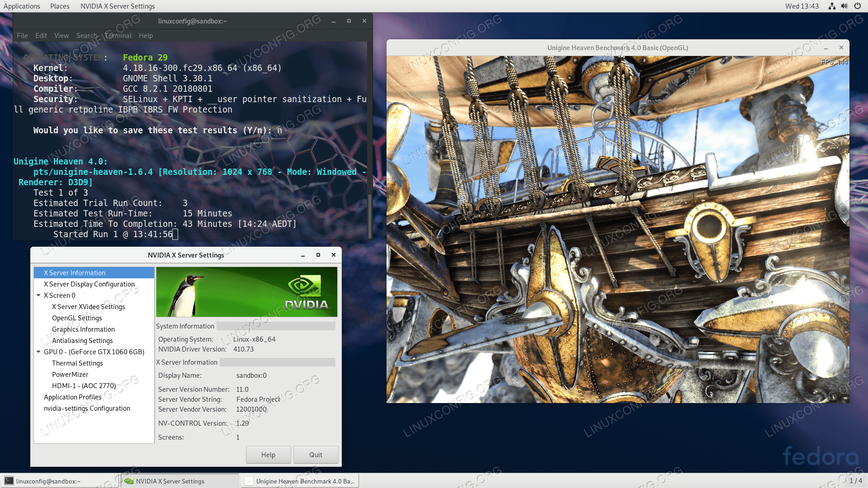Click Fedora 29 text in terminal

pos(145,57)
